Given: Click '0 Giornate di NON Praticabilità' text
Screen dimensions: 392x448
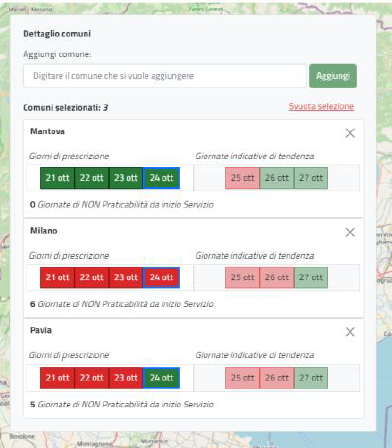Looking at the screenshot, I should 122,205.
